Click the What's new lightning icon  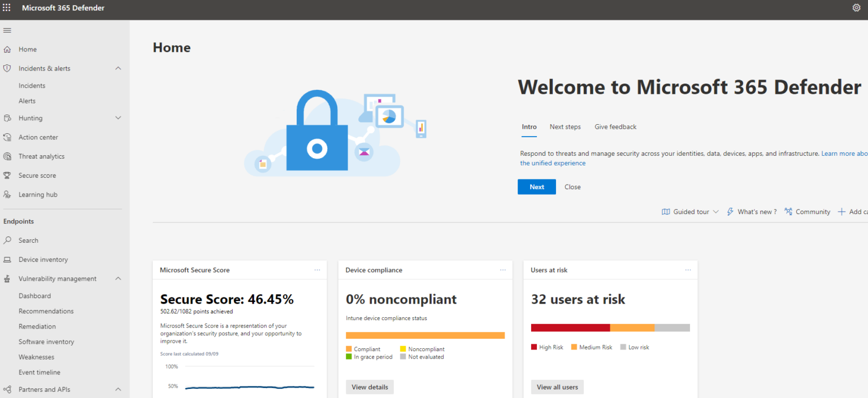pyautogui.click(x=730, y=212)
